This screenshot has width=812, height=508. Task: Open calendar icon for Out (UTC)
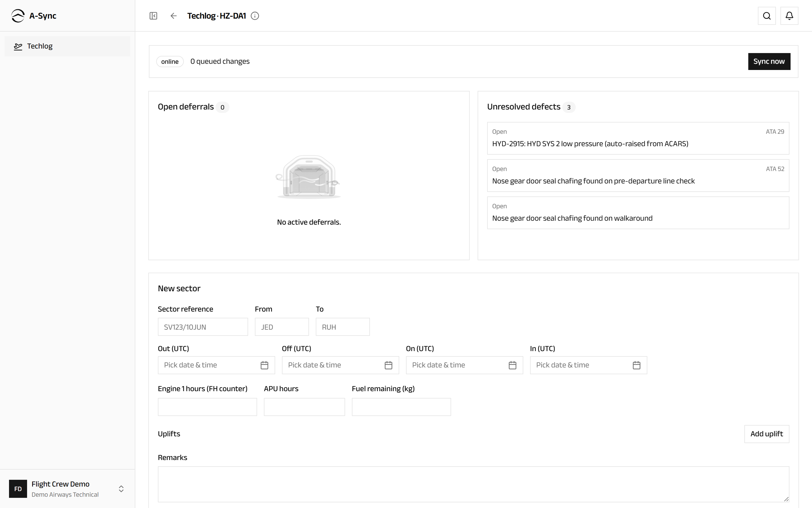[x=264, y=365]
